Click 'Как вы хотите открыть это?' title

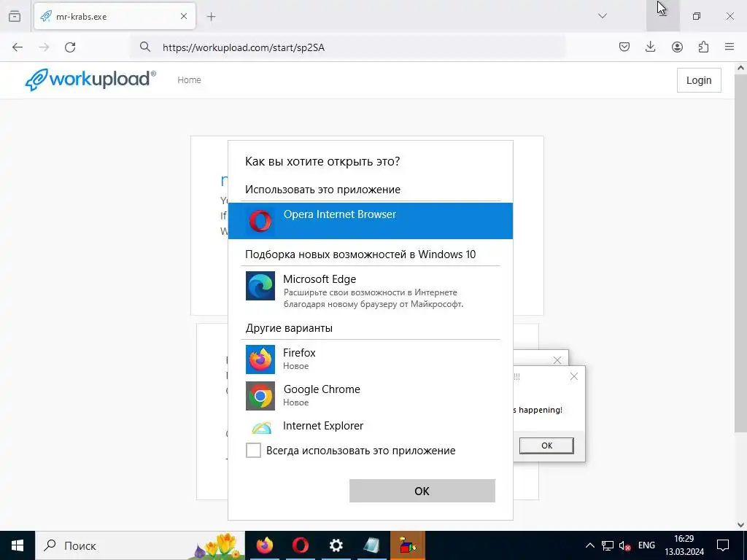point(322,161)
